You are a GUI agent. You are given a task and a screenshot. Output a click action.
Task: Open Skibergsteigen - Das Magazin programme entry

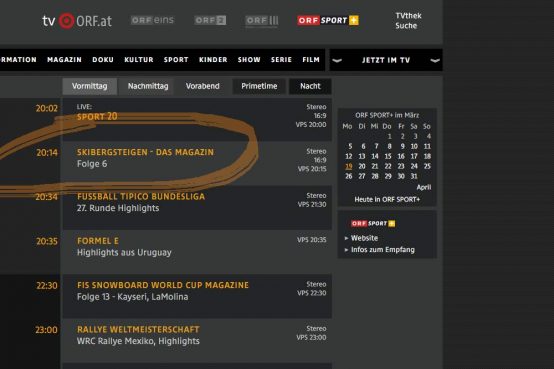pyautogui.click(x=145, y=152)
